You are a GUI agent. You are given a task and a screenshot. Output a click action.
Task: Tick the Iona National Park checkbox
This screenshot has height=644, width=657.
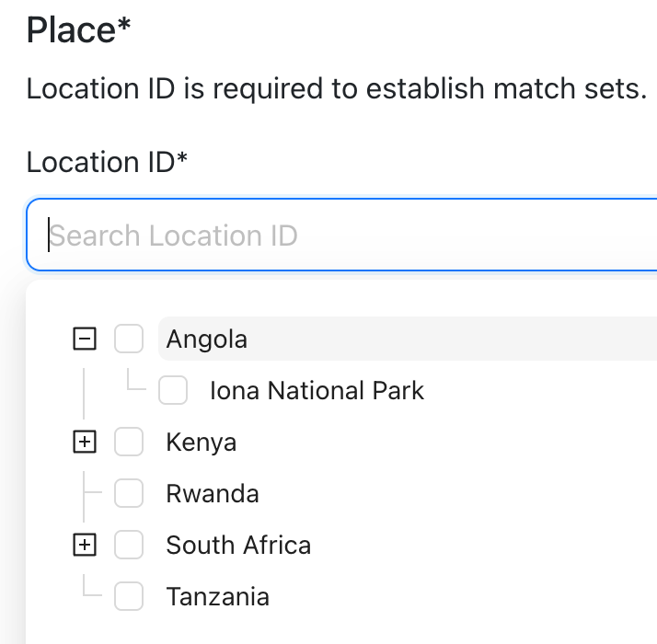point(173,391)
